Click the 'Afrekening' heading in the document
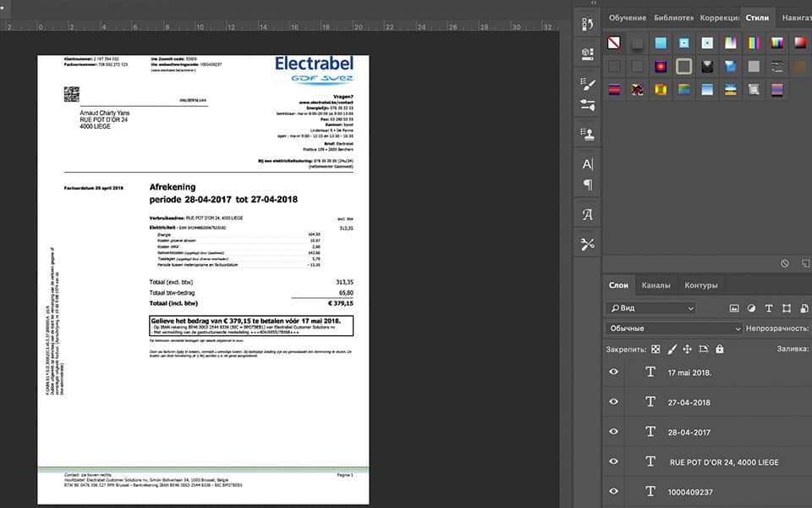This screenshot has height=508, width=812. pyautogui.click(x=173, y=186)
